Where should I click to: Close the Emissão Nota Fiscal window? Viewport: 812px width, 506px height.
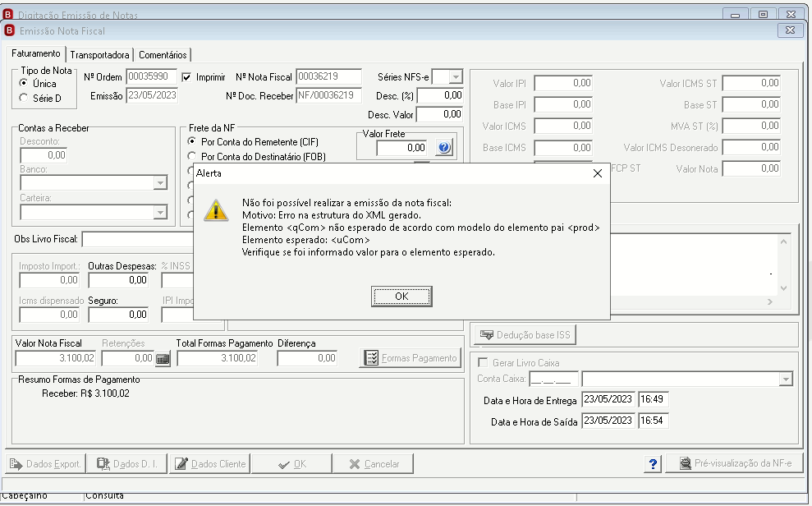pyautogui.click(x=790, y=30)
